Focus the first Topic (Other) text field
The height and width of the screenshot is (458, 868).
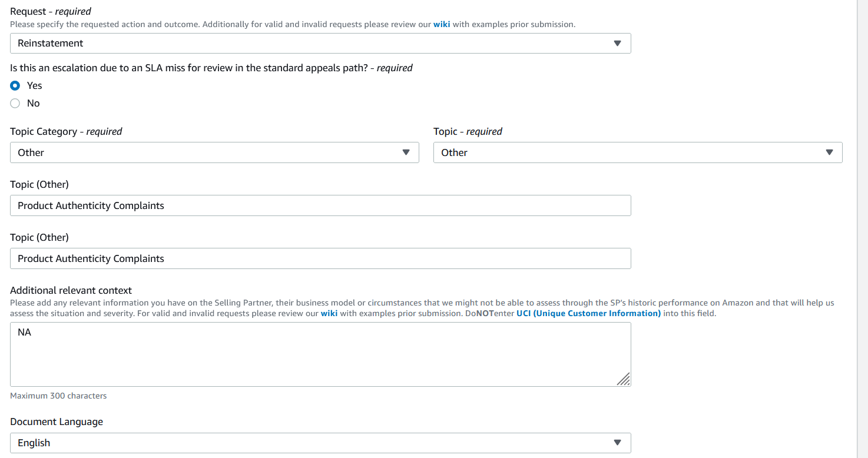coord(320,205)
